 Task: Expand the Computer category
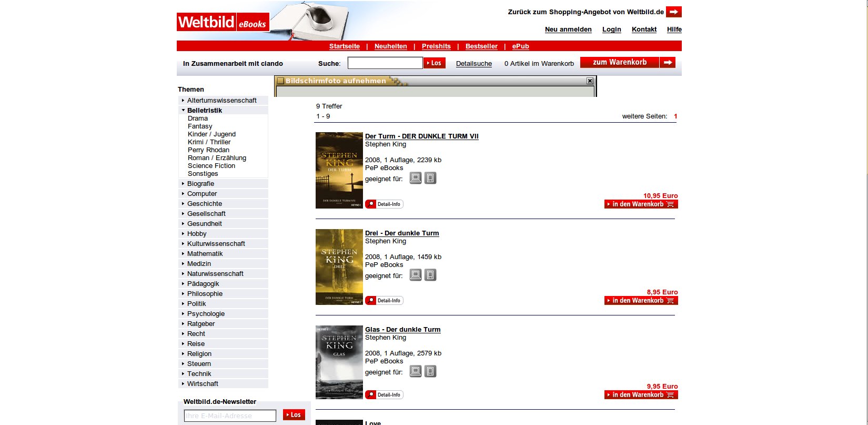point(183,193)
